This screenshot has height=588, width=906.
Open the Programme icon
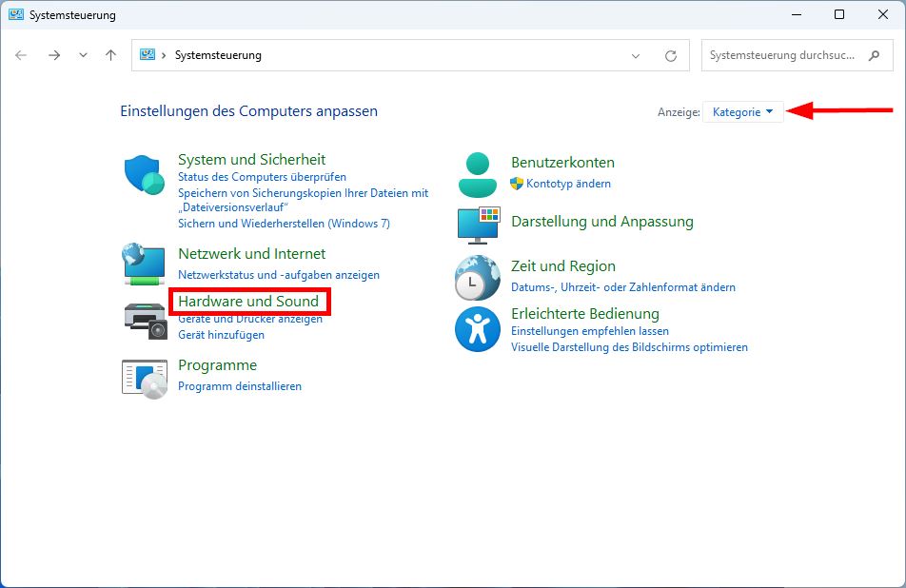[x=144, y=378]
